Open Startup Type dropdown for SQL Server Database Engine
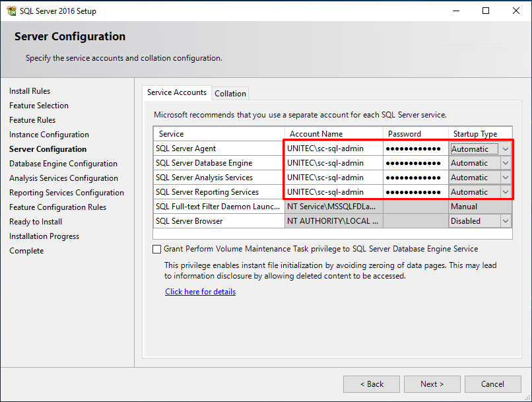 (506, 163)
